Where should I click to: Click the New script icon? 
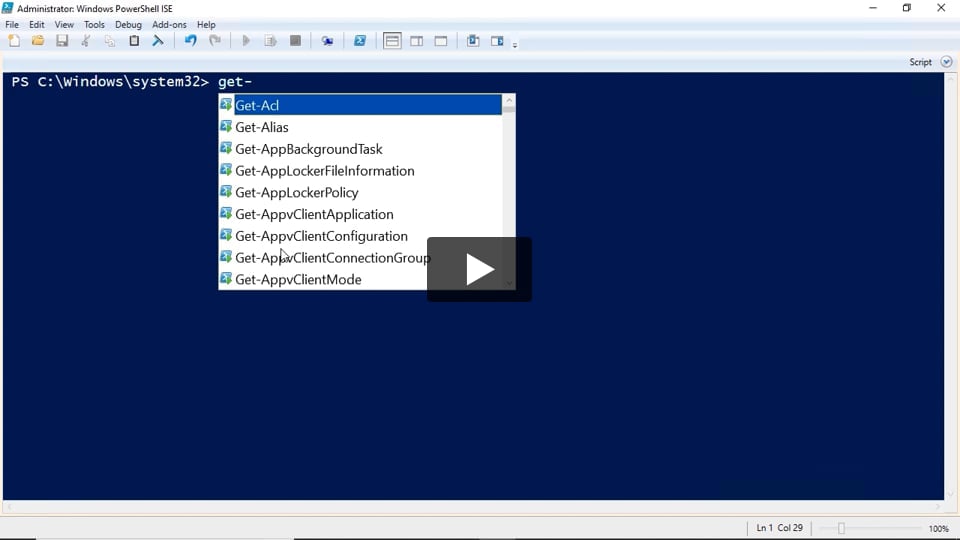coord(14,41)
